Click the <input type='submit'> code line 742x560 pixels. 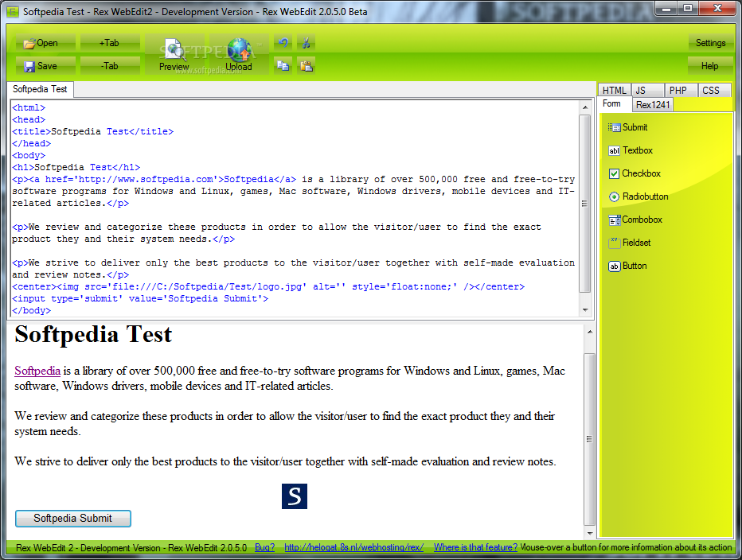140,298
